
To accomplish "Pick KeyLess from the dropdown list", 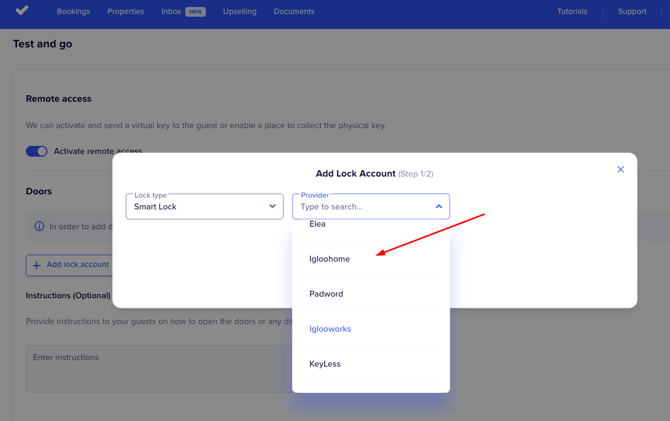I will (325, 364).
